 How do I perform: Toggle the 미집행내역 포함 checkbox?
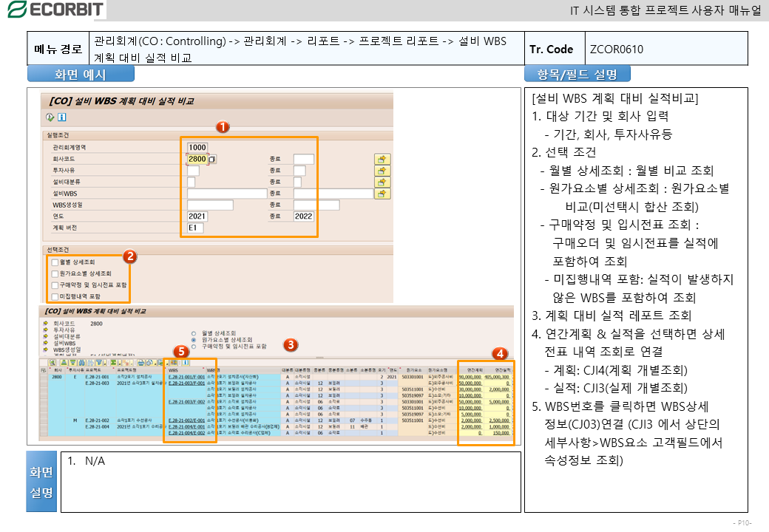point(55,296)
